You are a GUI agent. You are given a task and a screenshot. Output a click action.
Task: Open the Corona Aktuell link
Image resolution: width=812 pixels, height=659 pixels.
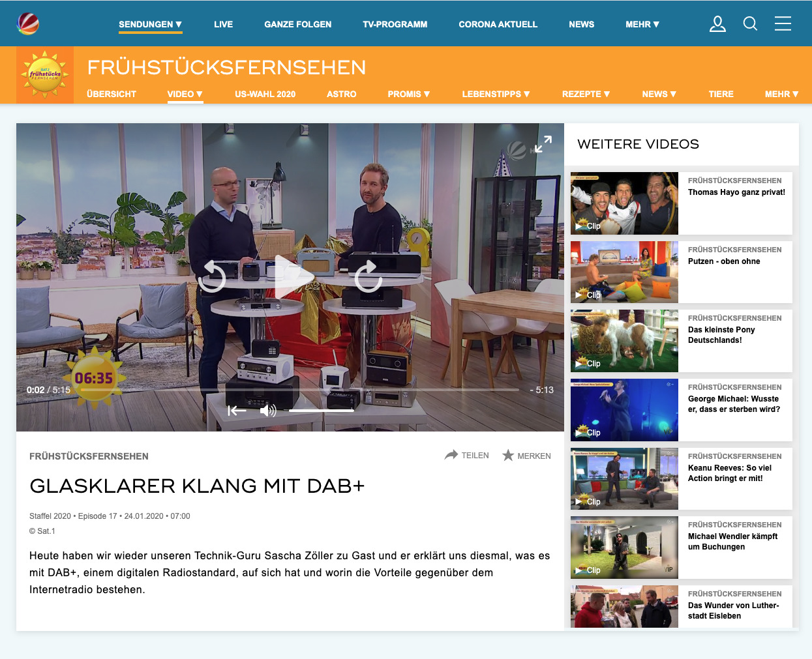498,24
